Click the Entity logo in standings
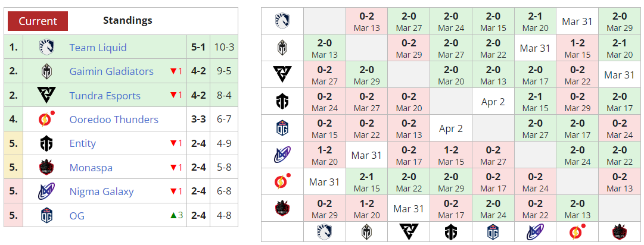Screen dimensions: 644x245 pyautogui.click(x=46, y=143)
